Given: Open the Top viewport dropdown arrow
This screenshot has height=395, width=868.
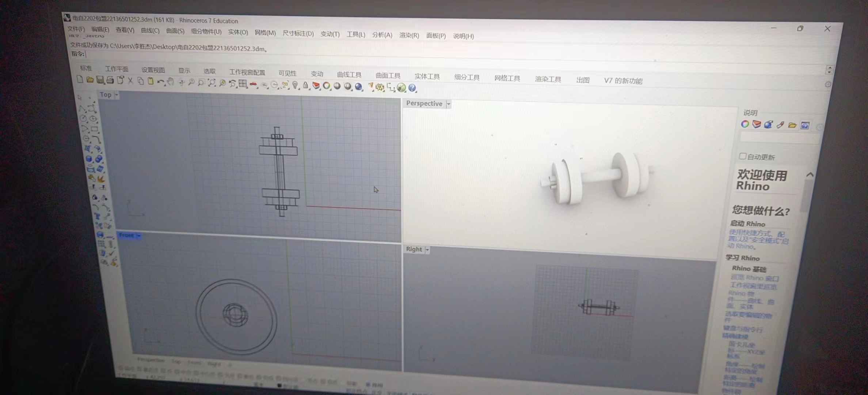Looking at the screenshot, I should pyautogui.click(x=117, y=95).
